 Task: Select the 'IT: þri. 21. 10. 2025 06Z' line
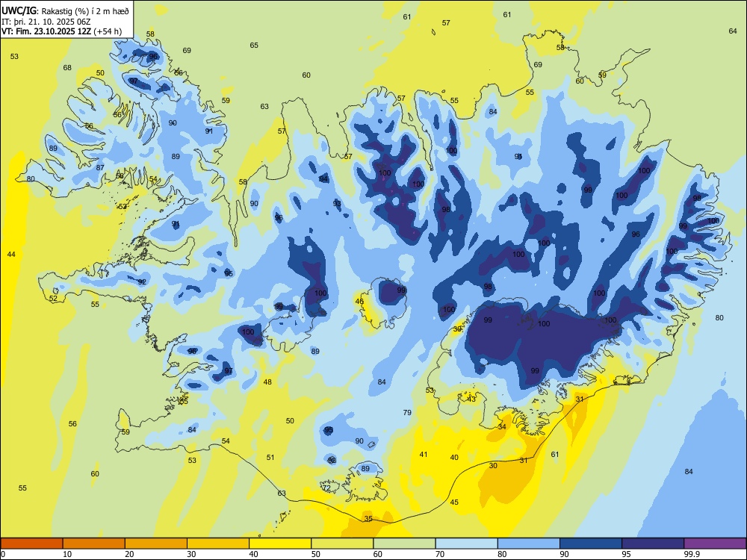pyautogui.click(x=46, y=21)
